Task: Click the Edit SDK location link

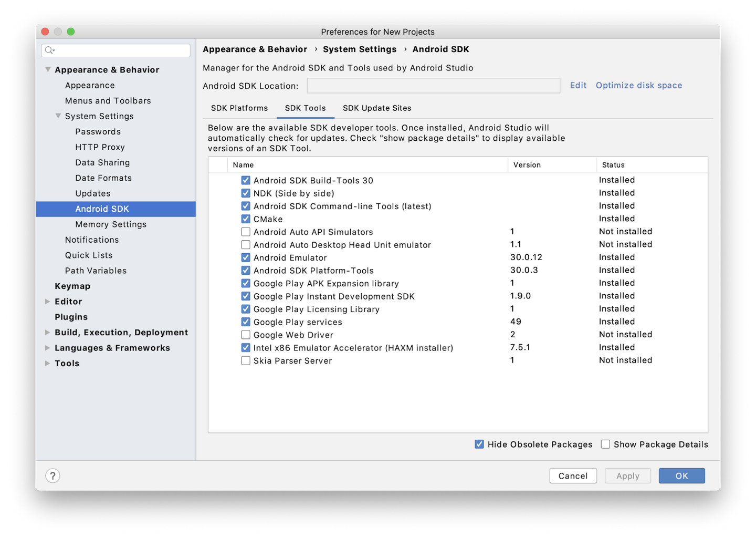Action: pos(578,85)
